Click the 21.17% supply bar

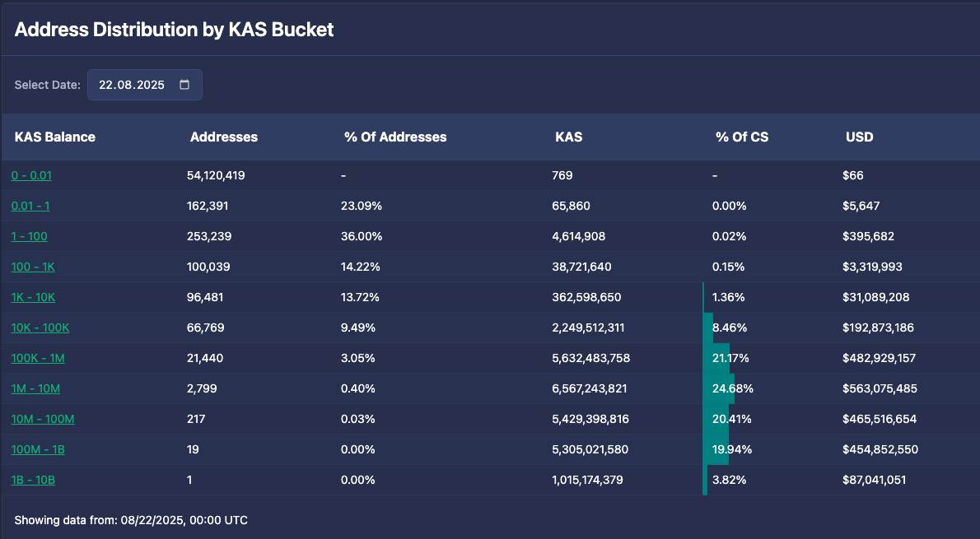716,358
